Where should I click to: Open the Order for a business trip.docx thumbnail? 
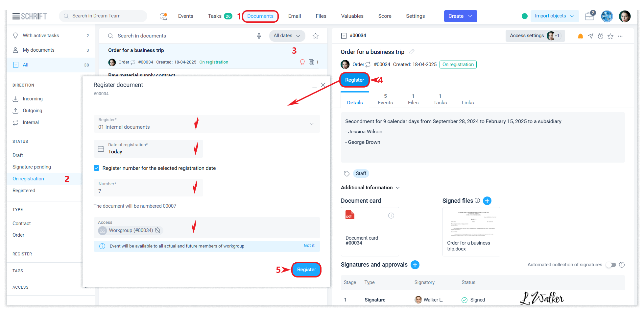(x=471, y=231)
